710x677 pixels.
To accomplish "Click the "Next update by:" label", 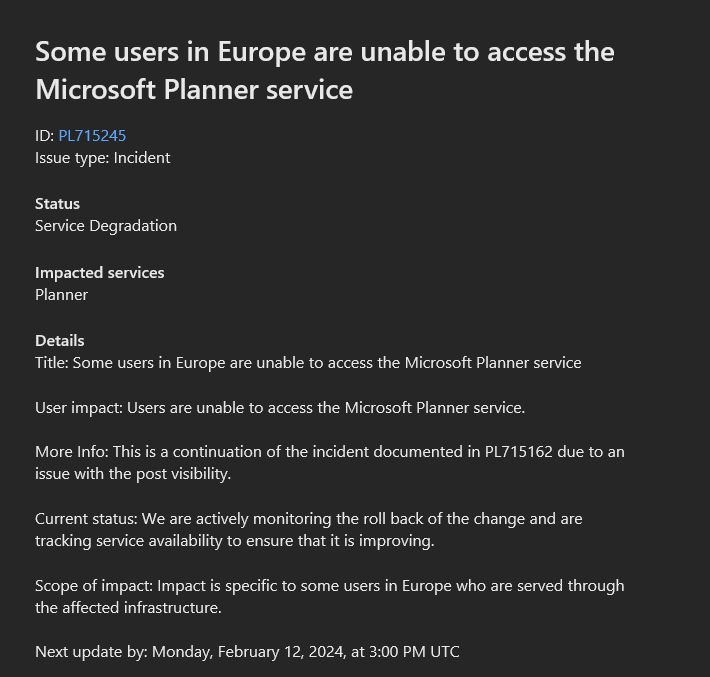I will (x=90, y=651).
